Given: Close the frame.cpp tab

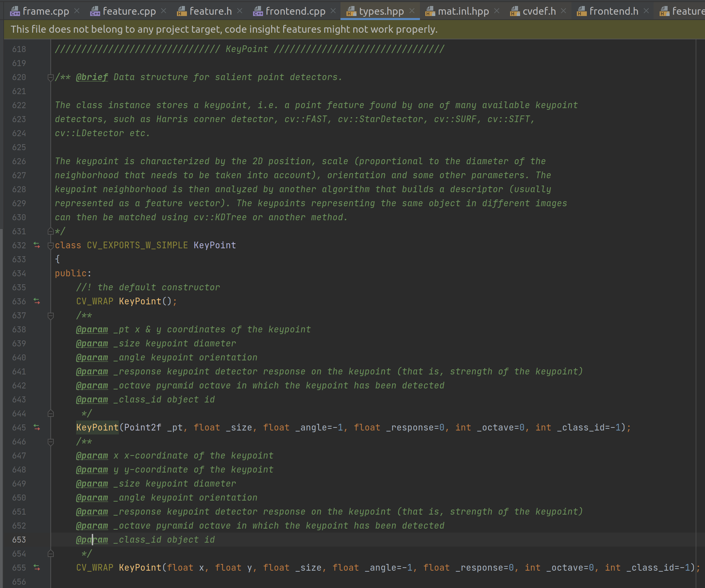Looking at the screenshot, I should point(77,11).
